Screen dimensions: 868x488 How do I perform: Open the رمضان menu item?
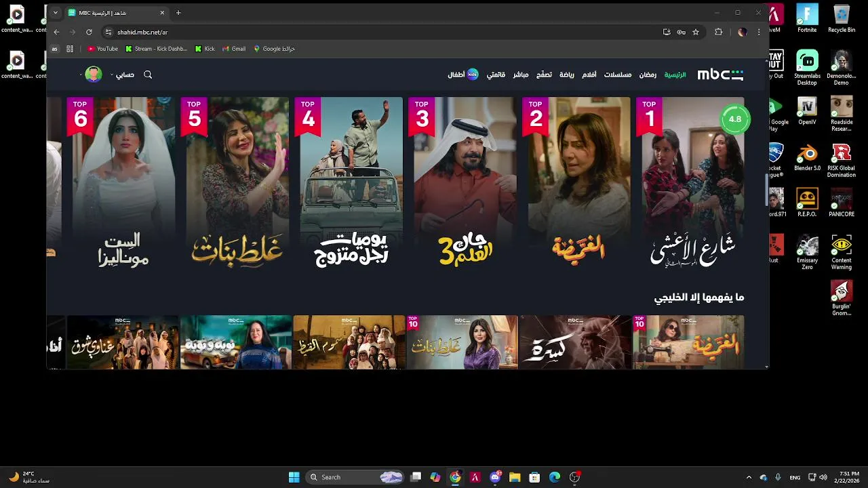point(648,75)
